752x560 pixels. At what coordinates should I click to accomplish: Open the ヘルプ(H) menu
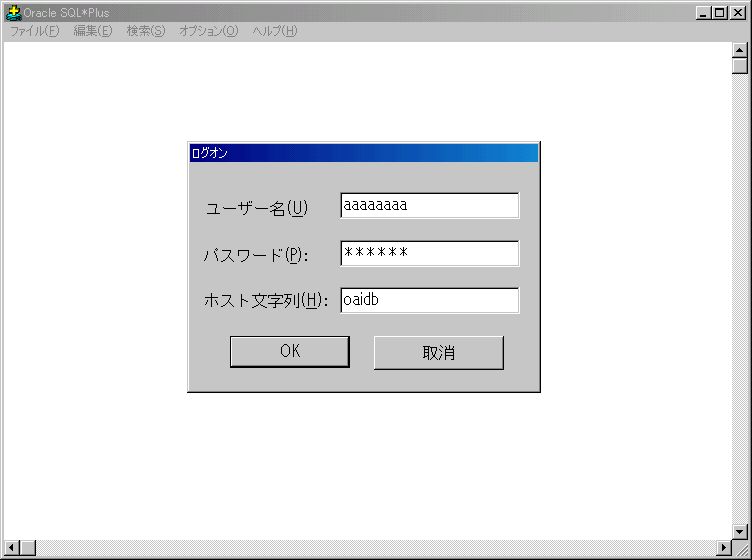[x=275, y=31]
